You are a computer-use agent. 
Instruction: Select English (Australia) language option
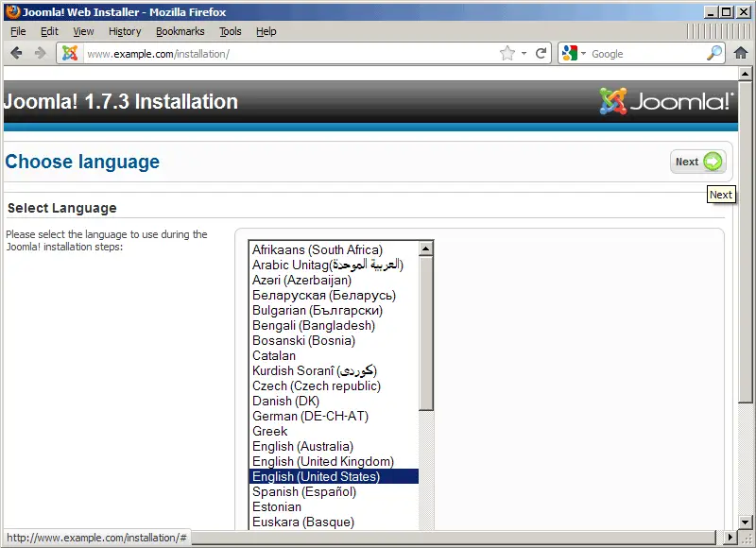coord(334,446)
